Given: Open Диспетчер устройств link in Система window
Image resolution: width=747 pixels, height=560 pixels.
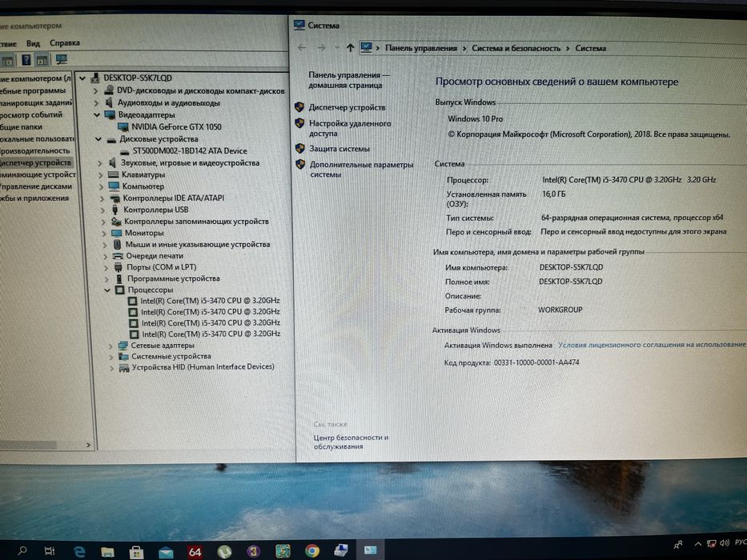Looking at the screenshot, I should click(347, 107).
